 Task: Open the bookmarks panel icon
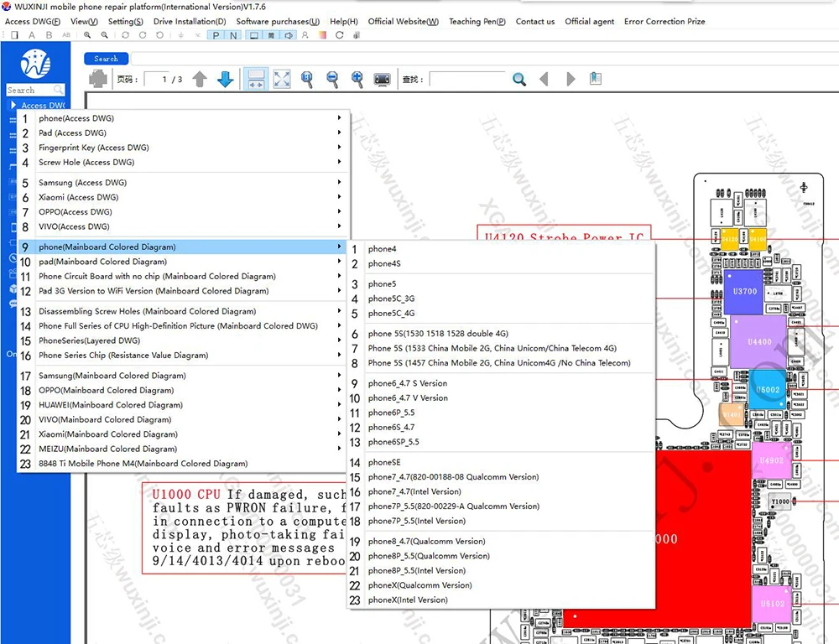(596, 79)
